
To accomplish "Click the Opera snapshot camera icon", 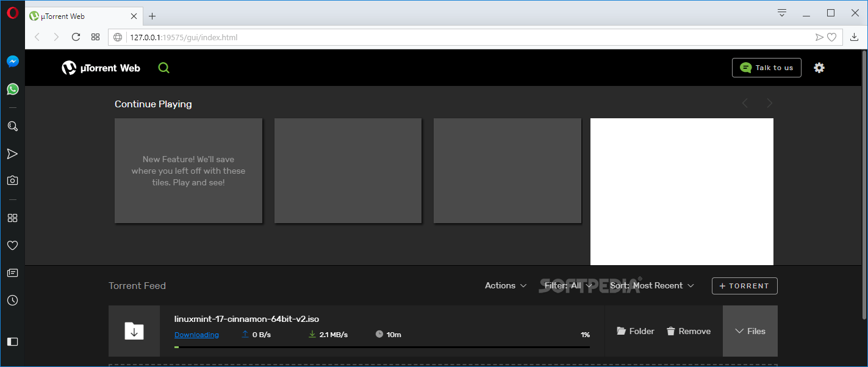I will coord(12,180).
